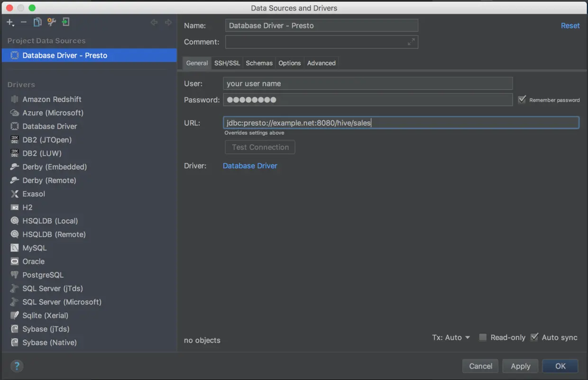Click the URL input field
Screen dimensions: 588x380
tap(401, 123)
